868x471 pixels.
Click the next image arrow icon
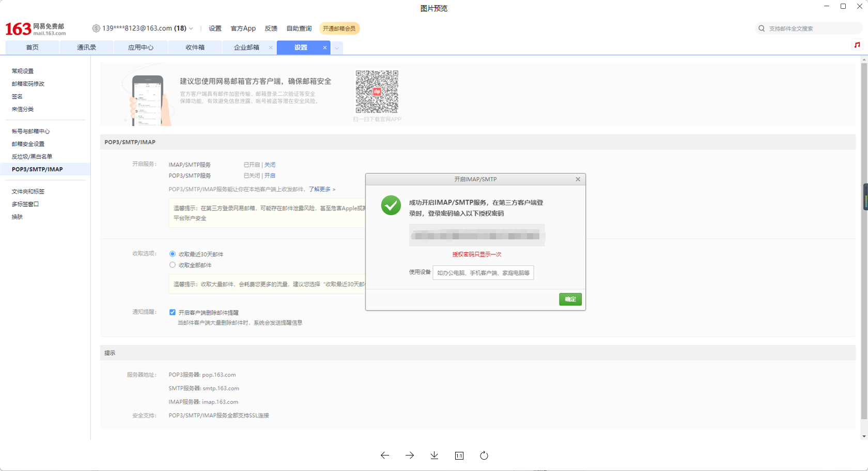pyautogui.click(x=409, y=455)
